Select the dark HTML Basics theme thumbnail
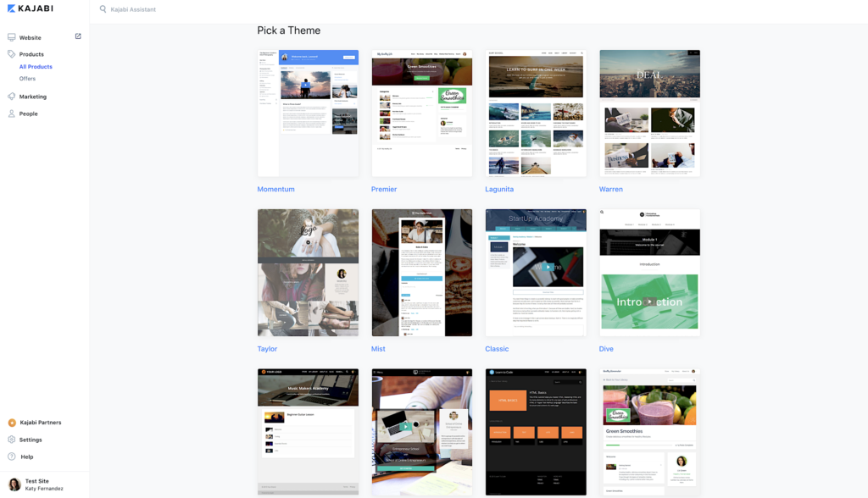The height and width of the screenshot is (498, 868). pos(536,432)
